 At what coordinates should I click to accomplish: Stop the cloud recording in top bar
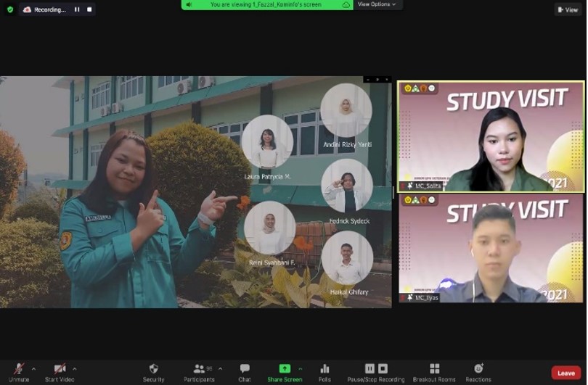(x=89, y=9)
